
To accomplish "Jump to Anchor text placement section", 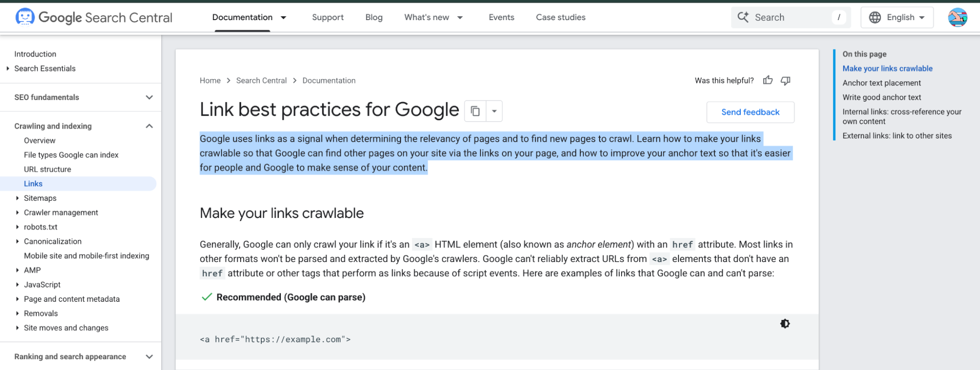I will click(881, 83).
